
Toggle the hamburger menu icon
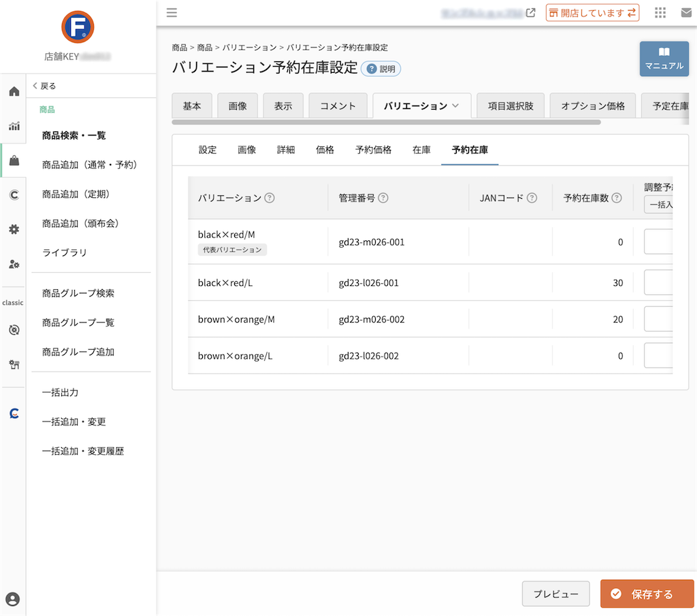point(172,12)
